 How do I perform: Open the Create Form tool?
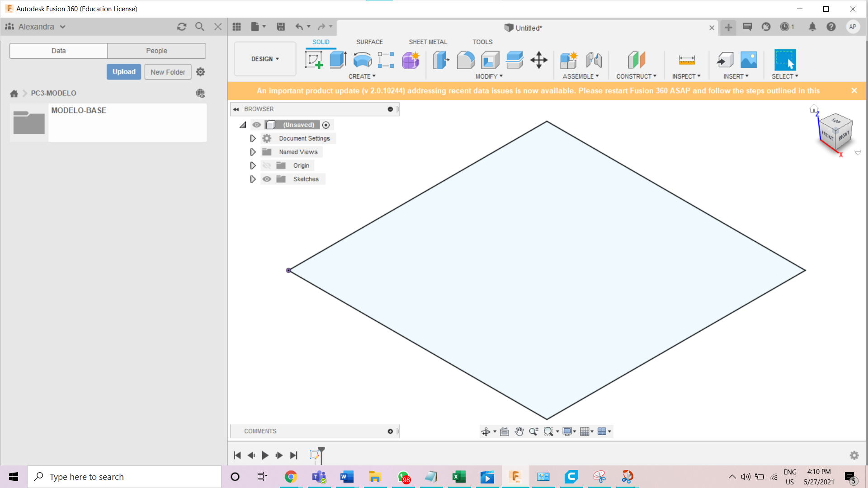click(x=410, y=60)
